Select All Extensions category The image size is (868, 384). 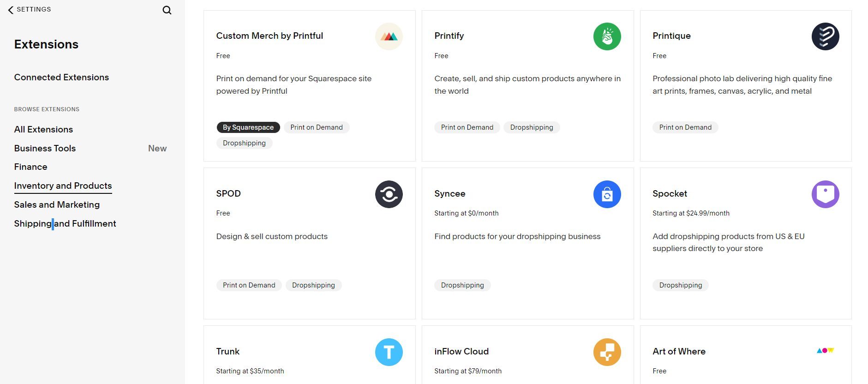[43, 129]
